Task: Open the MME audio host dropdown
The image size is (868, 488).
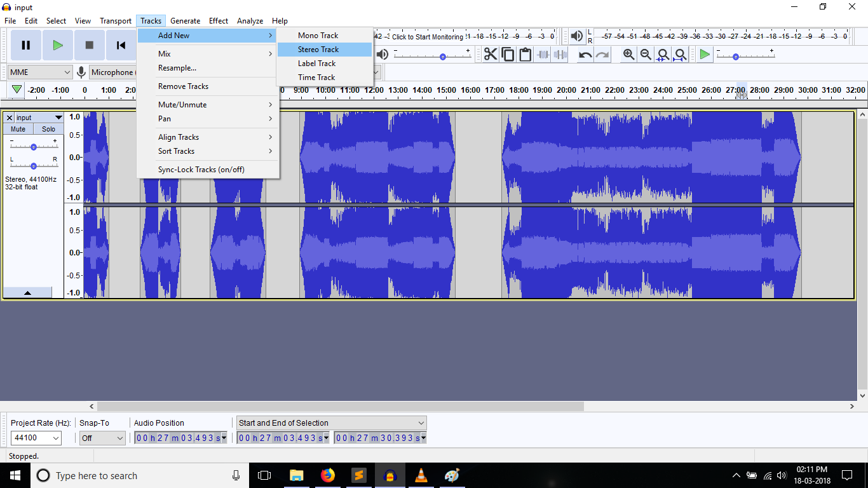Action: click(40, 72)
